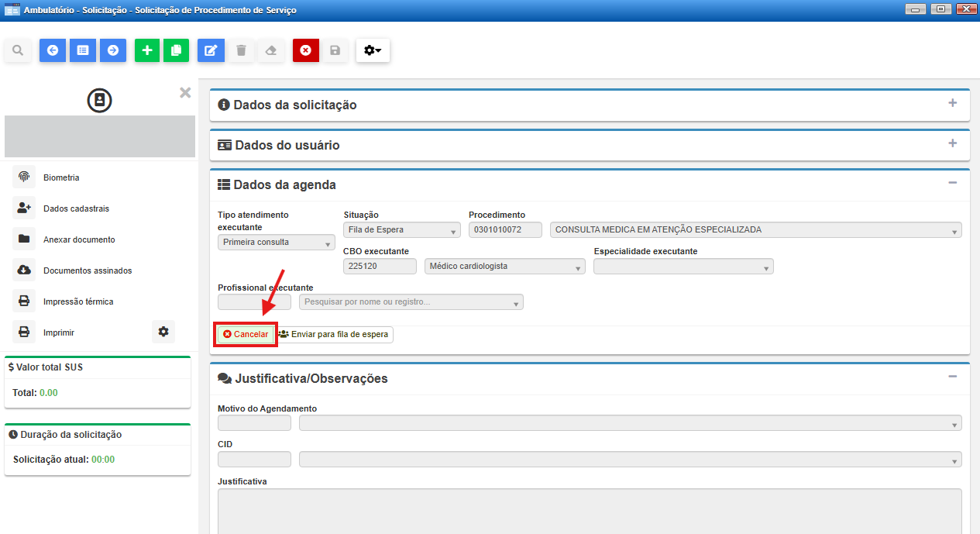The height and width of the screenshot is (534, 980).
Task: Click the blue edit pencil icon
Action: (x=211, y=50)
